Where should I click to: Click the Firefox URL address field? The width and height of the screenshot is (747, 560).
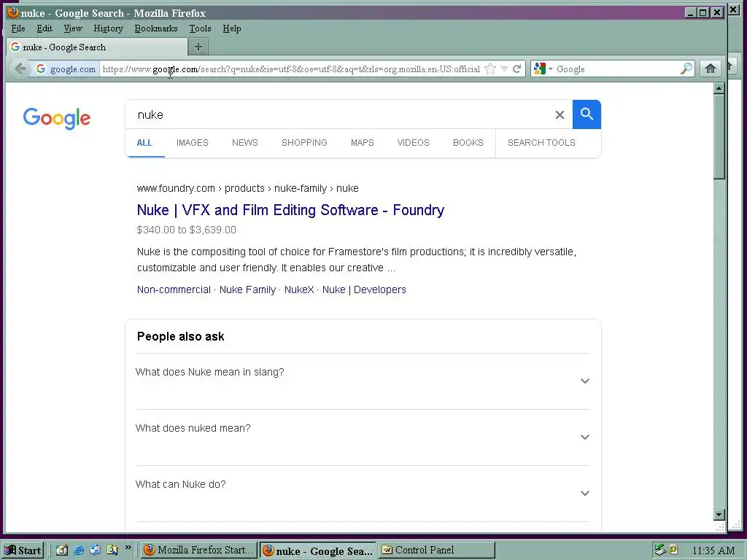click(x=290, y=69)
